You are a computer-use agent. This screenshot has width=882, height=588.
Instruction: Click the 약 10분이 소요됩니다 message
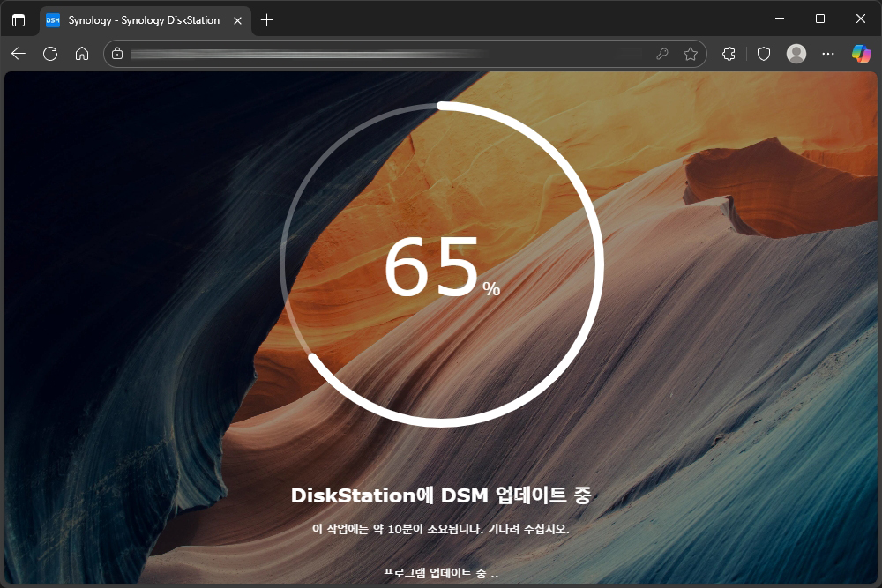[x=441, y=529]
